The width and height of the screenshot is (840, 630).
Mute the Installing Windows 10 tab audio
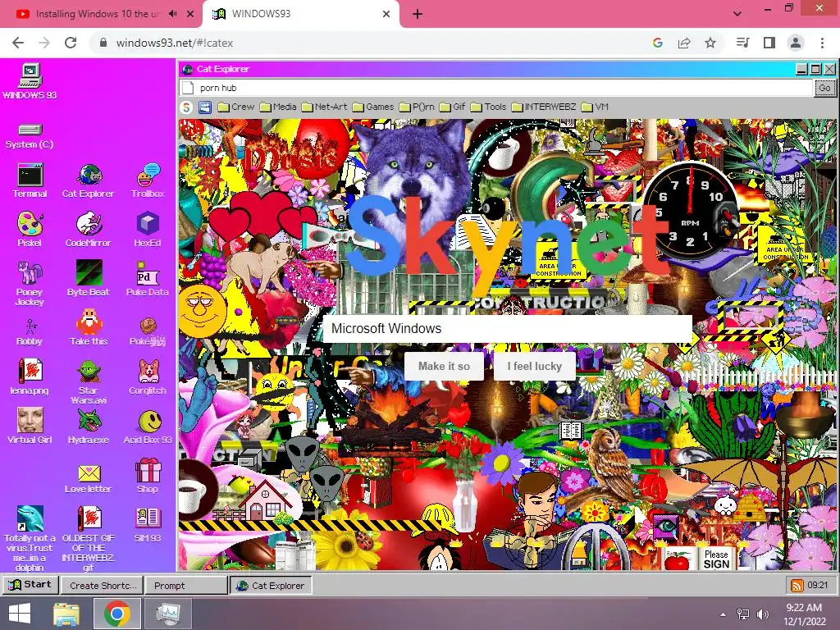pyautogui.click(x=172, y=14)
